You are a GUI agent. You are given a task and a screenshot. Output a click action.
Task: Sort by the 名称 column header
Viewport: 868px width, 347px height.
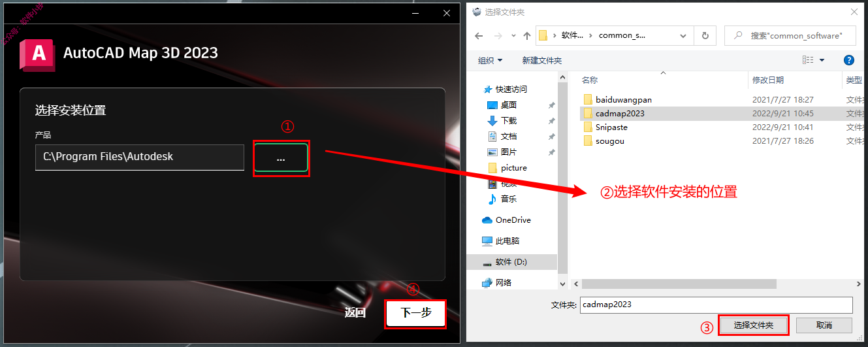pos(590,80)
